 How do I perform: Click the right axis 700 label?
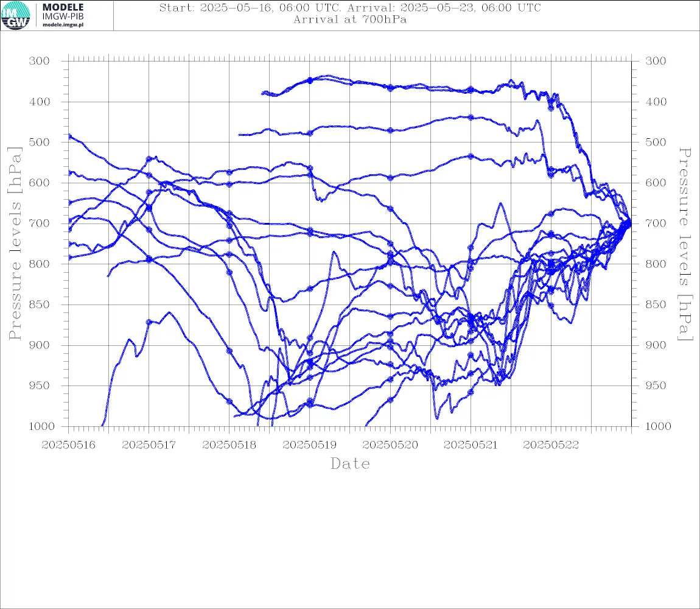click(x=656, y=223)
